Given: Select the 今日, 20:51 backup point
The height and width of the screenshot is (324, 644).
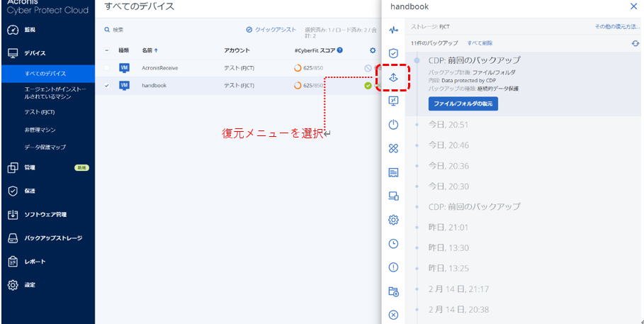Looking at the screenshot, I should (x=448, y=125).
